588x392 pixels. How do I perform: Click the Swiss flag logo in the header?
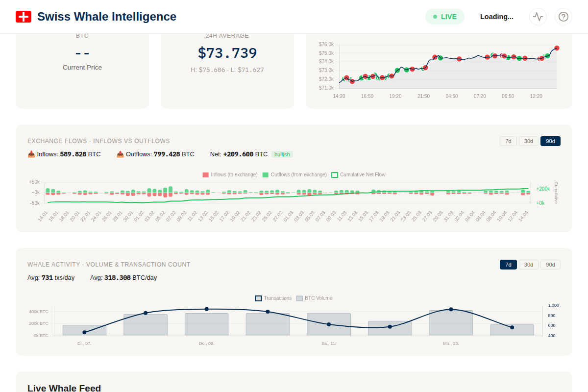[x=24, y=16]
